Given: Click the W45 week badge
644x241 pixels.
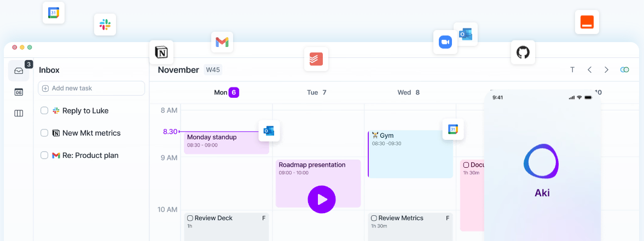Looking at the screenshot, I should pyautogui.click(x=213, y=70).
